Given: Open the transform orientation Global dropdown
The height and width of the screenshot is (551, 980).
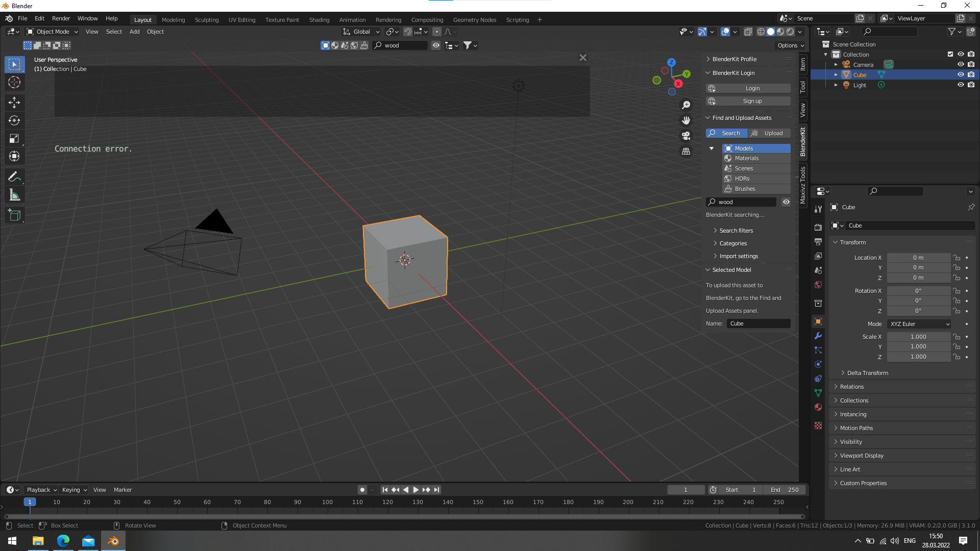Looking at the screenshot, I should pyautogui.click(x=361, y=32).
